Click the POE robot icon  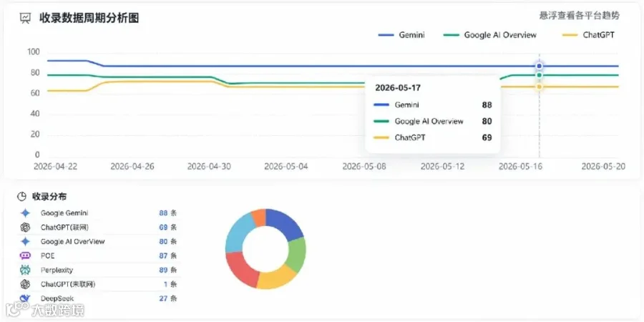[x=25, y=256]
